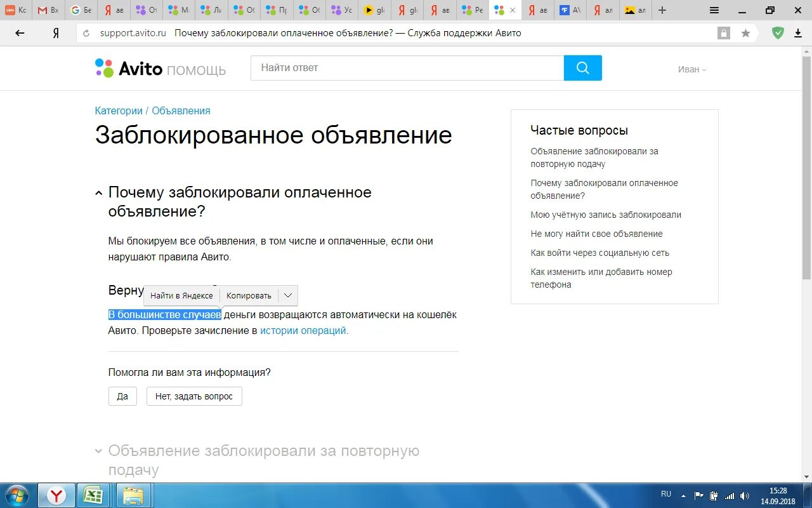This screenshot has height=508, width=812.
Task: Switch to the blue 'AV' tab
Action: [x=570, y=10]
